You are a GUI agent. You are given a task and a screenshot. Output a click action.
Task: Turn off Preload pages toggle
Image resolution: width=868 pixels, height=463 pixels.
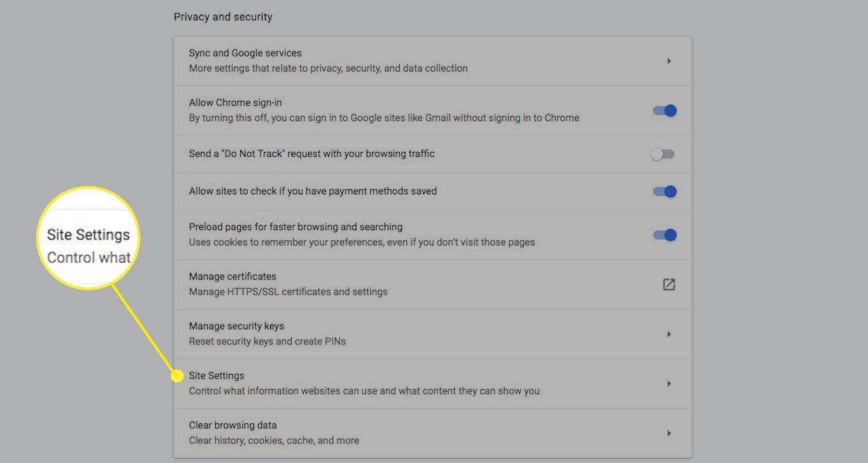coord(664,235)
